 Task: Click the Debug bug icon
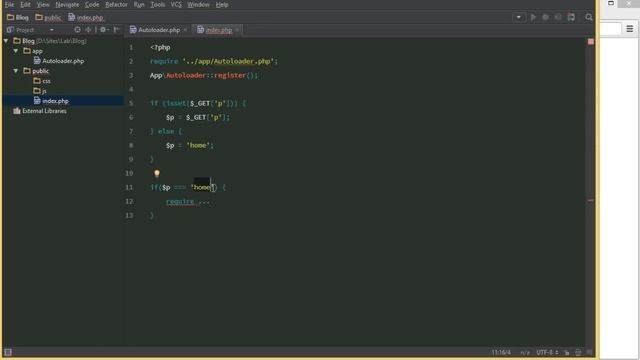pos(545,17)
